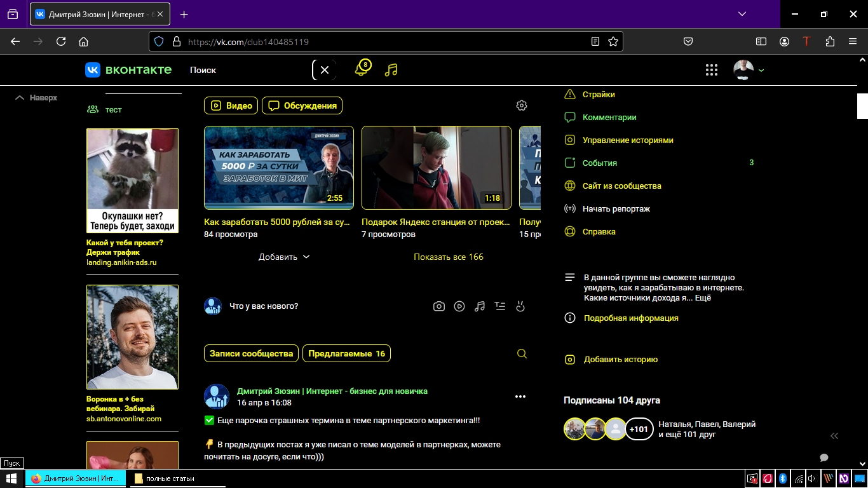Attach video with play icon in post box
Viewport: 868px width, 488px height.
pos(459,306)
